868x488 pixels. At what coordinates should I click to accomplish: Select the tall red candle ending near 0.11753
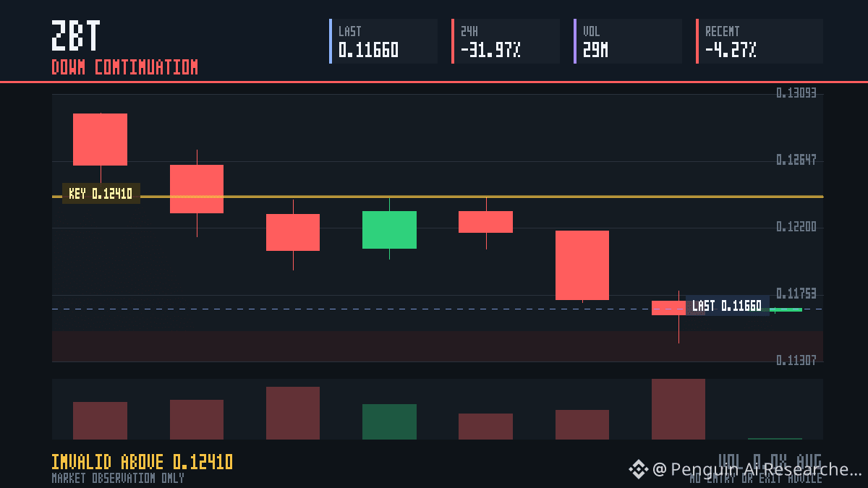[x=582, y=265]
